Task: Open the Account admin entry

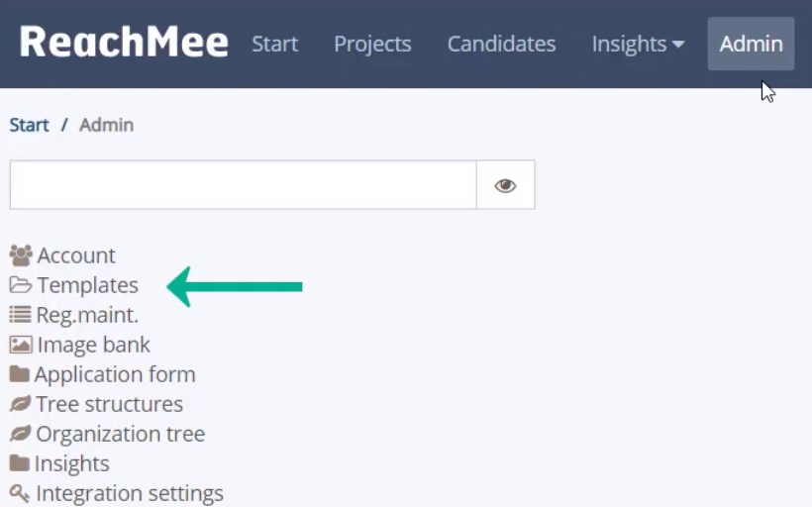Action: coord(76,255)
